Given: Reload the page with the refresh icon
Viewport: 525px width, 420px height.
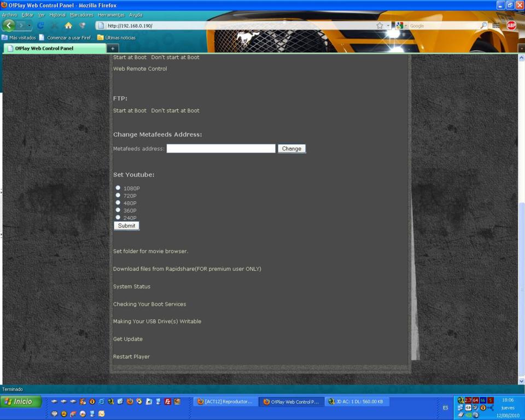Looking at the screenshot, I should pos(40,26).
